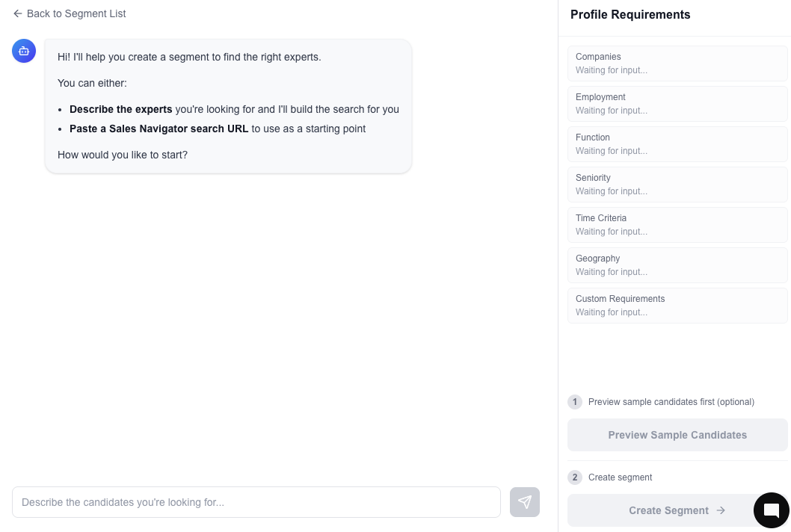The image size is (791, 532).
Task: Select the Custom Requirements card
Action: pos(677,306)
